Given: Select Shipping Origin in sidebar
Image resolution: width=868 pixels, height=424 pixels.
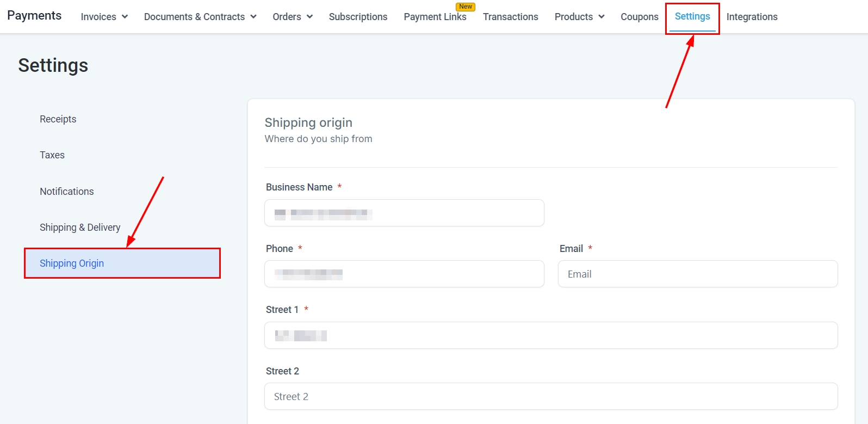Looking at the screenshot, I should [x=72, y=263].
